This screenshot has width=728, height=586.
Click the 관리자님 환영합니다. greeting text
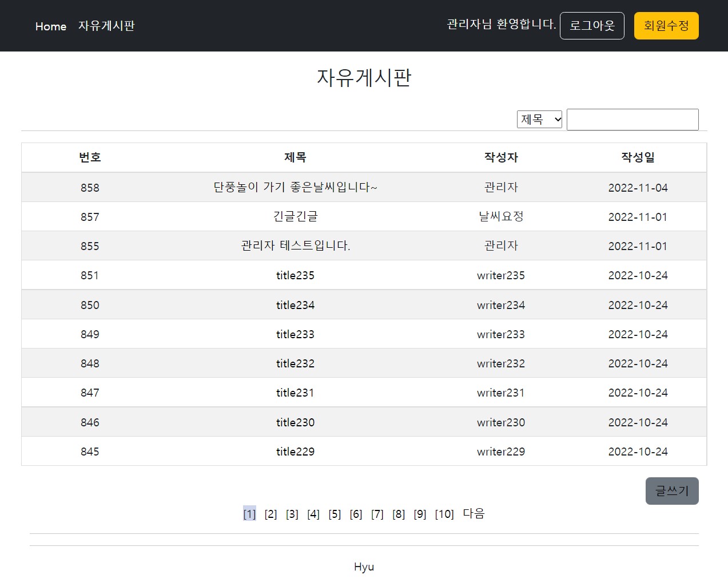[502, 24]
